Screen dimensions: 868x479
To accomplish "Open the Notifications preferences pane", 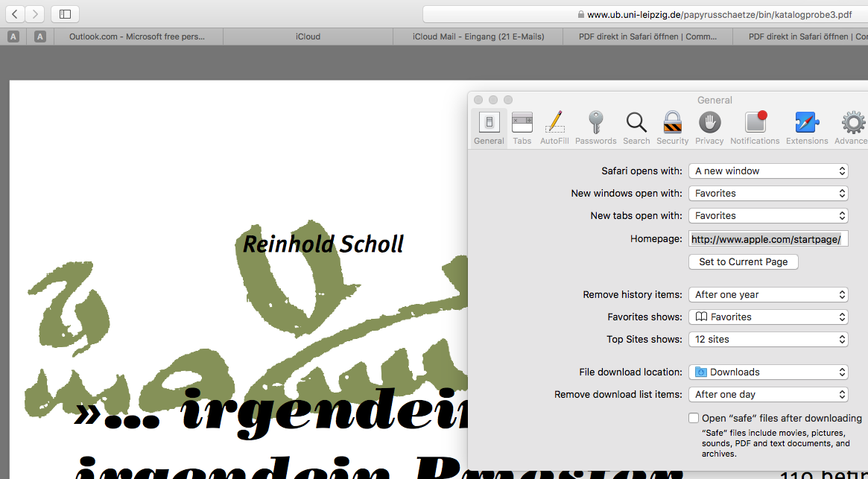I will pyautogui.click(x=755, y=128).
